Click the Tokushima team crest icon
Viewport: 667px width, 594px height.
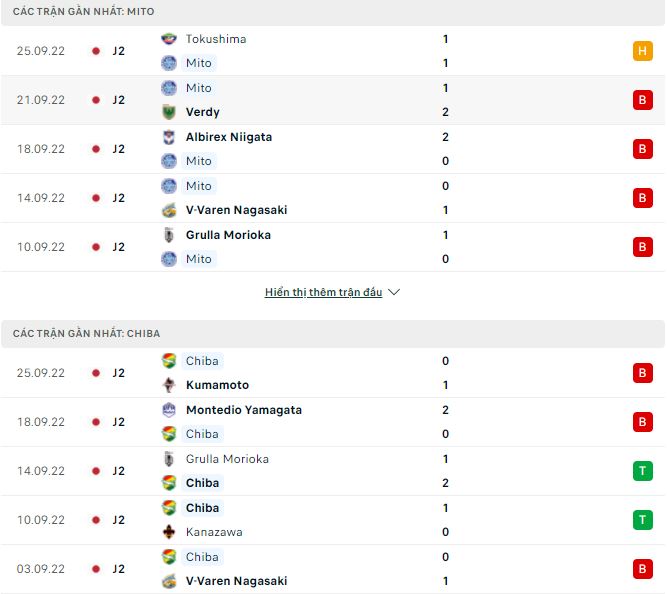click(169, 39)
